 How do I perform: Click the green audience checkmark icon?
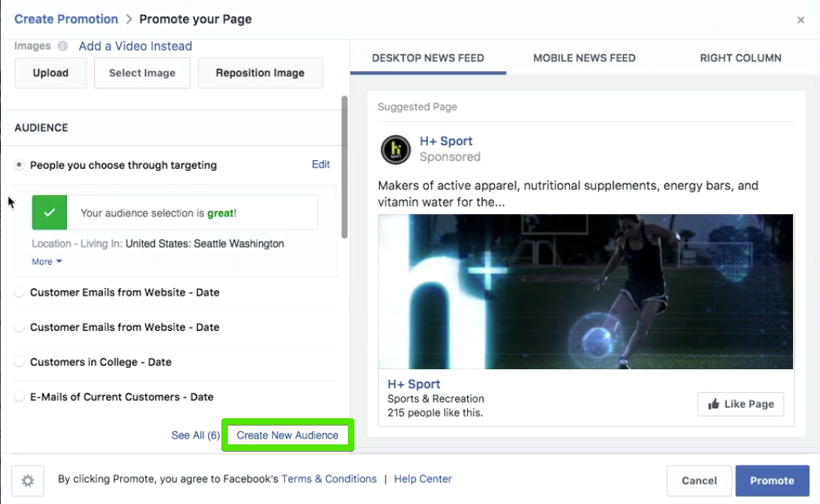tap(49, 212)
